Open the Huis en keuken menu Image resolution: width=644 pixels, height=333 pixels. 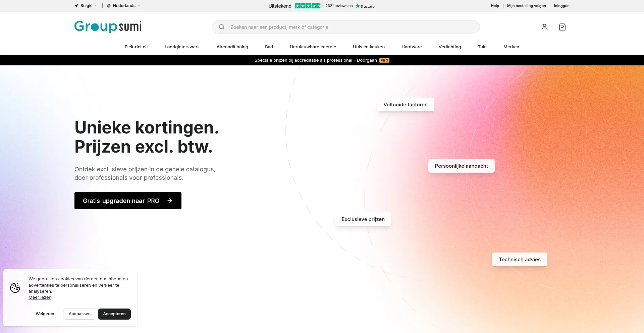point(369,47)
